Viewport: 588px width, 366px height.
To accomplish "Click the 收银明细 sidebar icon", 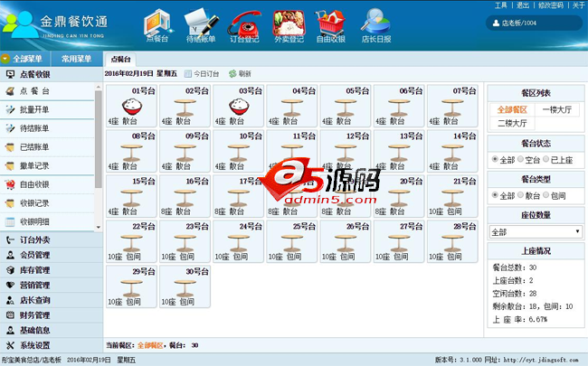I will tap(10, 222).
